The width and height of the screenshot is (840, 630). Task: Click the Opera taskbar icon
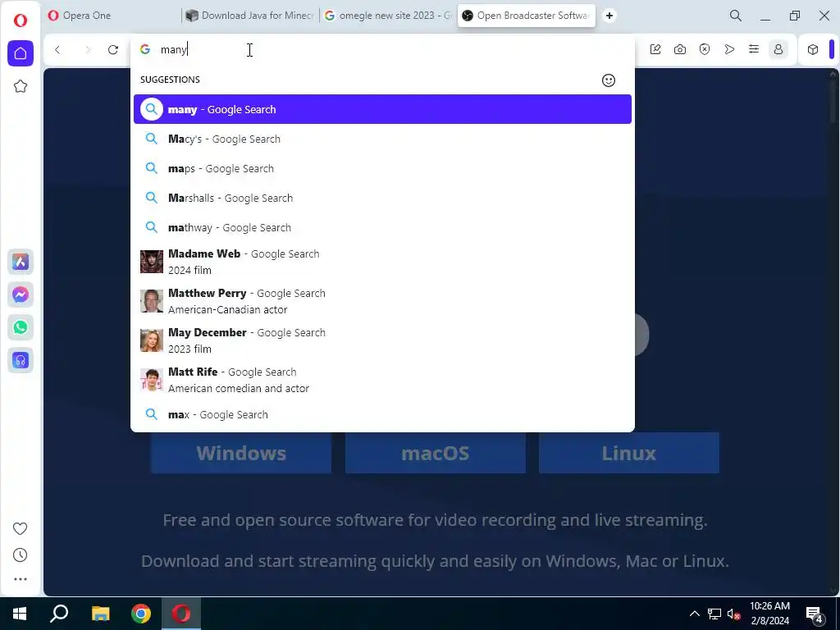coord(181,614)
